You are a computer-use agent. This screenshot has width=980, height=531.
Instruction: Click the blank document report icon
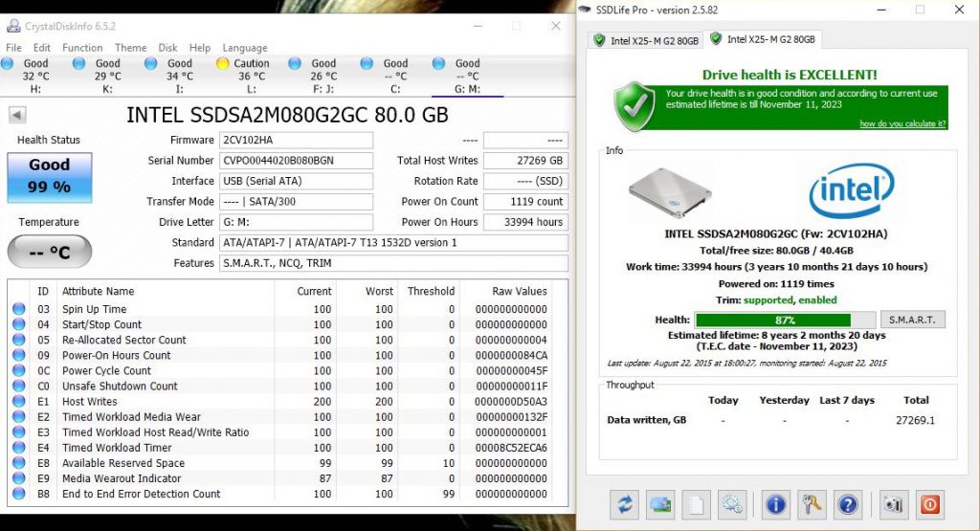click(x=697, y=504)
